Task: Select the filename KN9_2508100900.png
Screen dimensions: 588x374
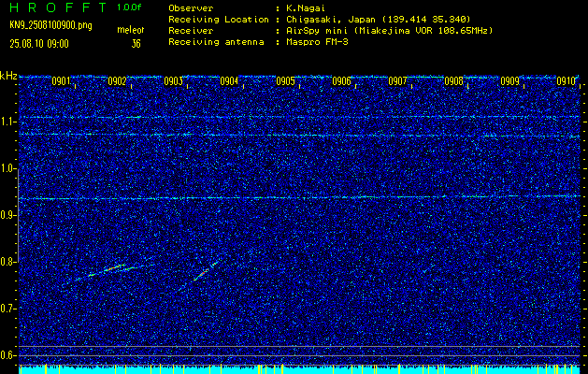Action: click(x=50, y=26)
